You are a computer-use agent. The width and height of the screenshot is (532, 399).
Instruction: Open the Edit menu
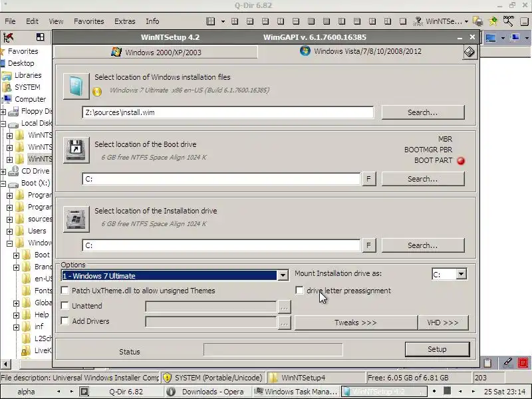click(x=32, y=21)
